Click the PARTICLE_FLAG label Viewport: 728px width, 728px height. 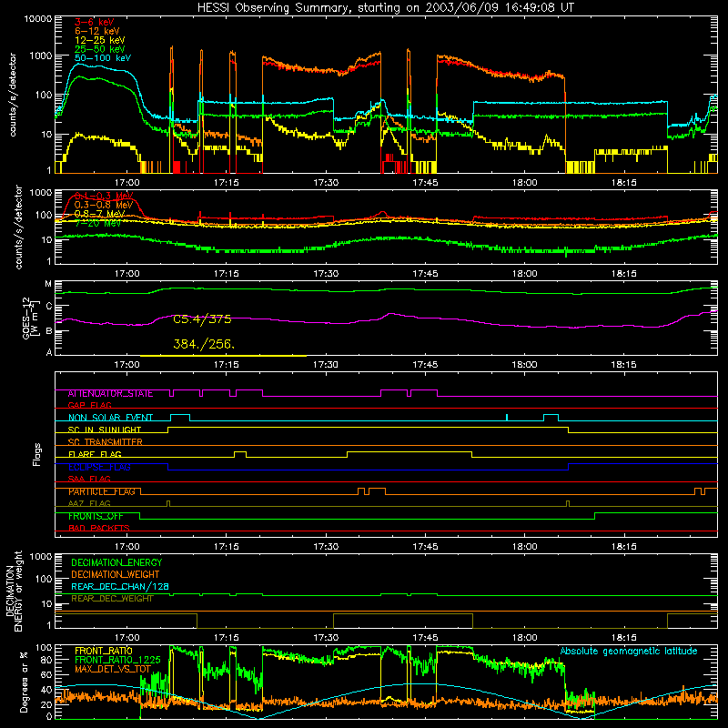(102, 491)
